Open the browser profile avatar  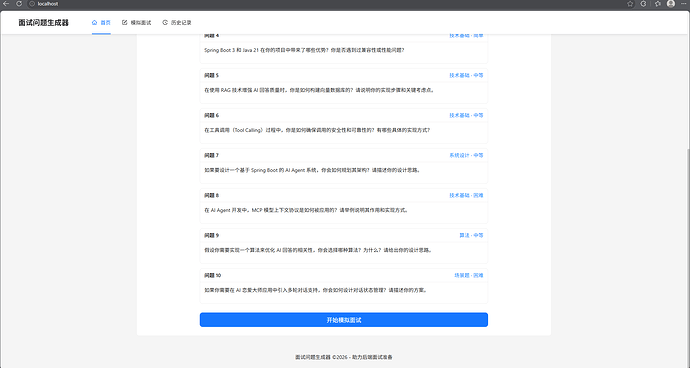pos(671,4)
